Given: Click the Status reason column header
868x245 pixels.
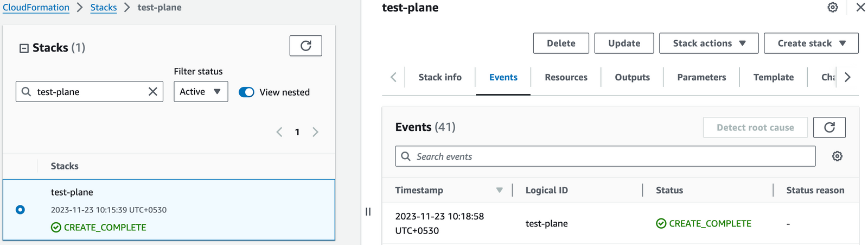Looking at the screenshot, I should click(x=815, y=190).
